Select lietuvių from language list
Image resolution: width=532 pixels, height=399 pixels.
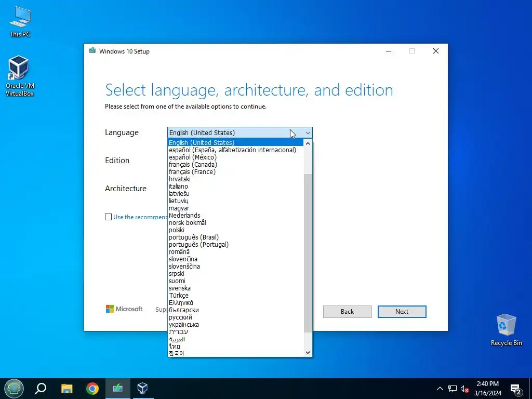pyautogui.click(x=236, y=201)
